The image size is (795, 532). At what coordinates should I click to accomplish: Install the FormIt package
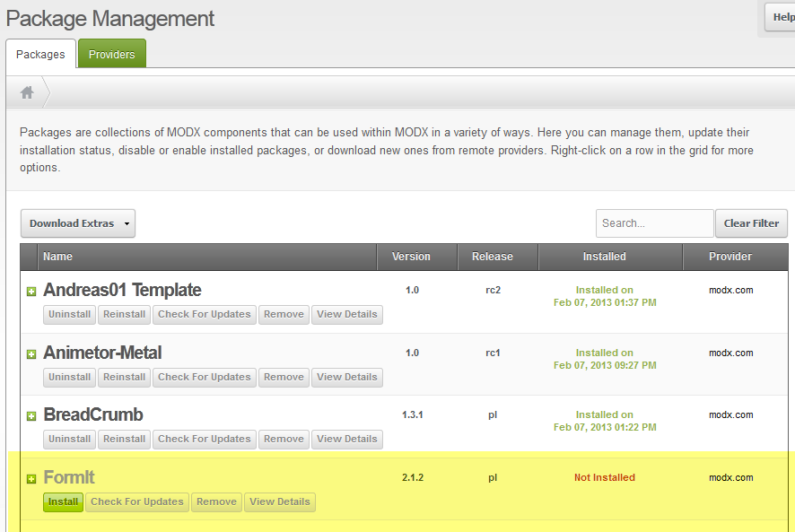coord(63,501)
